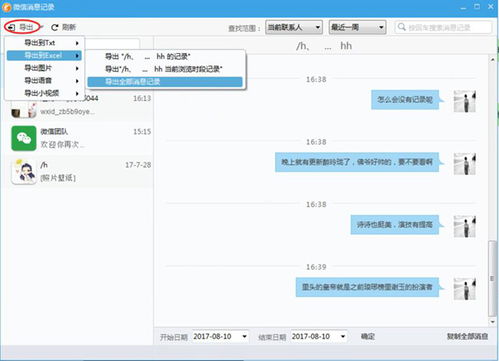Open the 最近一周 time range dropdown
The image size is (499, 361).
tap(357, 27)
